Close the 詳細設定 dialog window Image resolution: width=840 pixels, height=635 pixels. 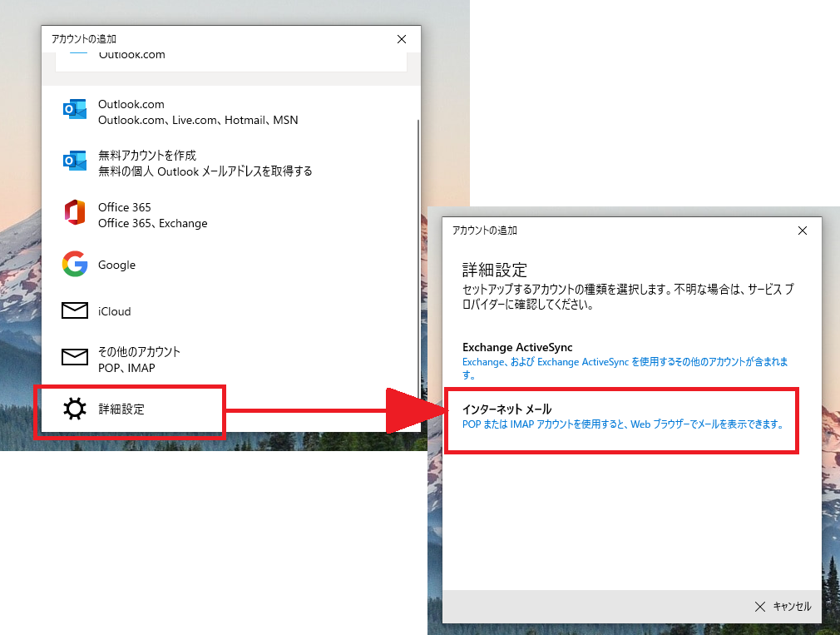pos(802,231)
